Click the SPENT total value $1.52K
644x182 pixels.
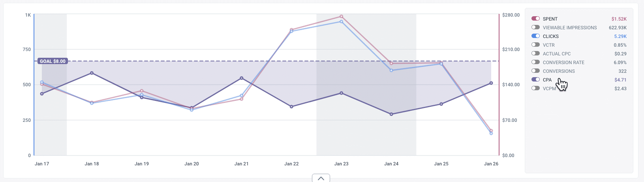pos(619,19)
